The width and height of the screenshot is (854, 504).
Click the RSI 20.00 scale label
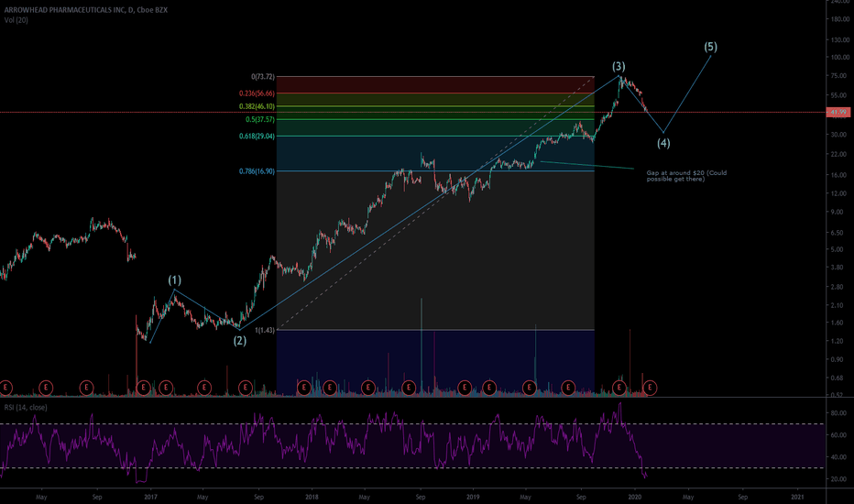click(x=838, y=479)
